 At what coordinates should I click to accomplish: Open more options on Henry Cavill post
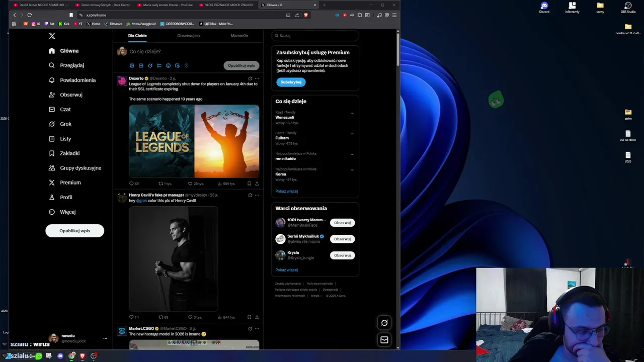tap(257, 195)
